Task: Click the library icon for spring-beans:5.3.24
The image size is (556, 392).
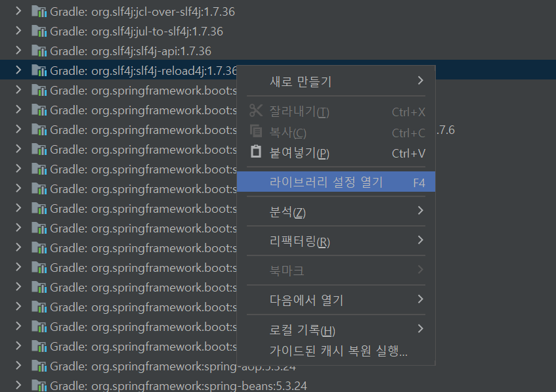Action: click(x=39, y=385)
